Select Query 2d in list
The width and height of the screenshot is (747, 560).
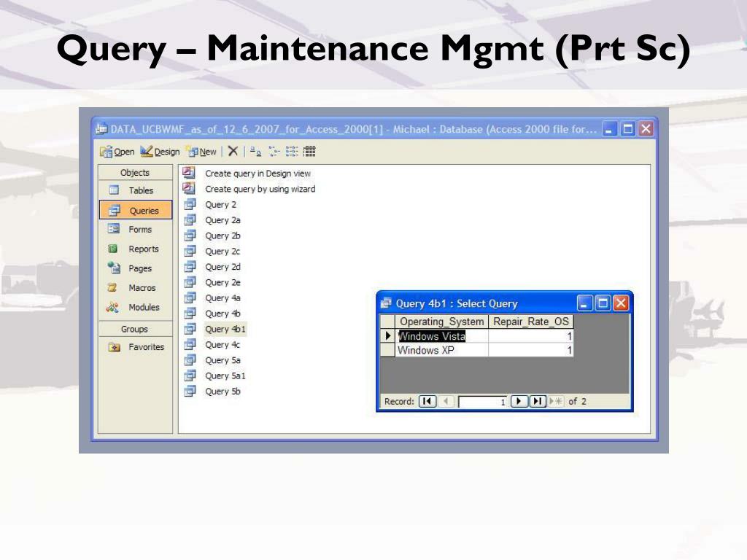tap(222, 267)
